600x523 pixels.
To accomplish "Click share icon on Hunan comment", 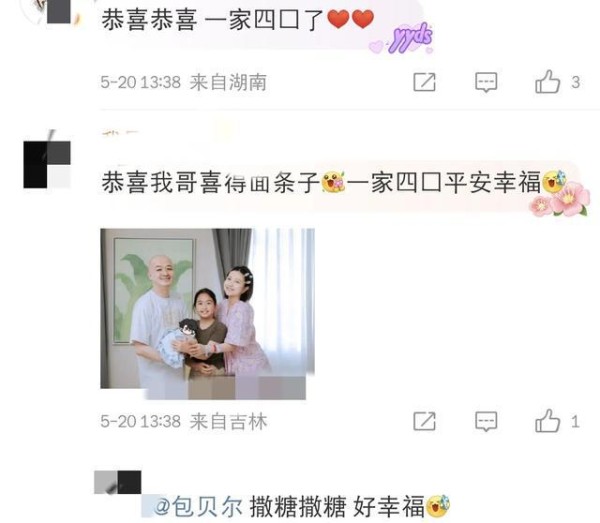I will [424, 82].
